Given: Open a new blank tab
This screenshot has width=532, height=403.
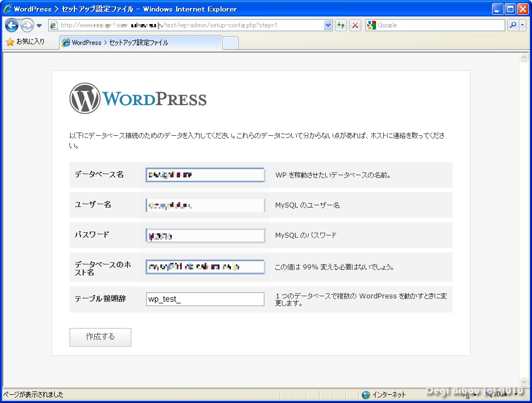Looking at the screenshot, I should click(230, 43).
